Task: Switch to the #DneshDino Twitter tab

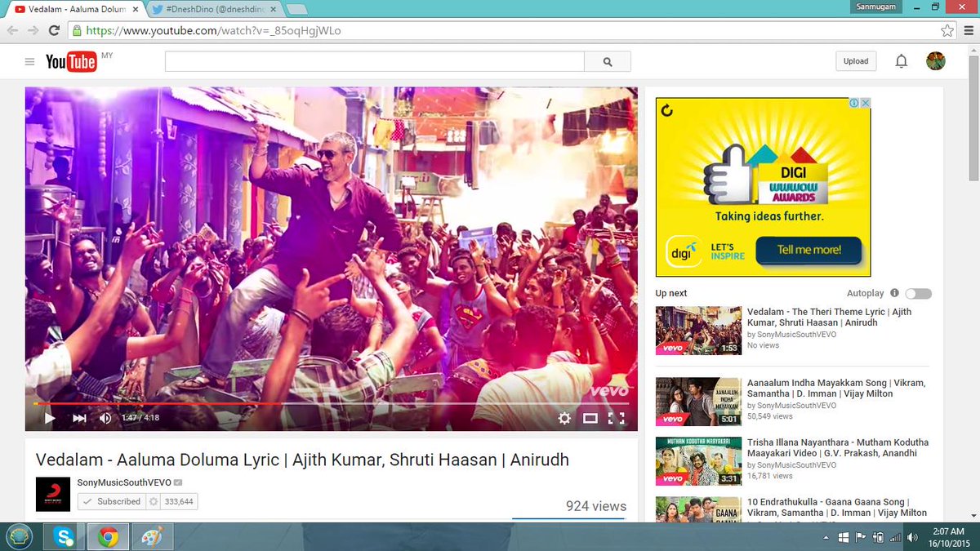Action: [x=215, y=8]
